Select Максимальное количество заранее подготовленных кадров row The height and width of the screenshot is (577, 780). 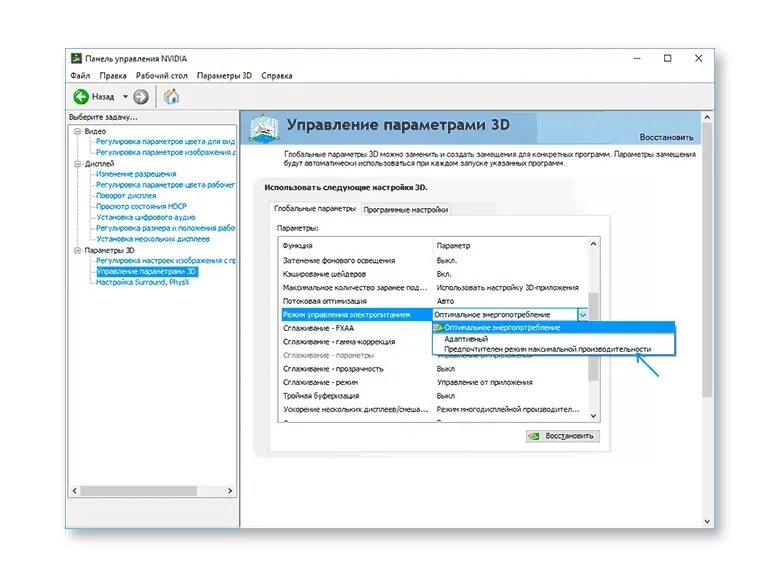433,288
